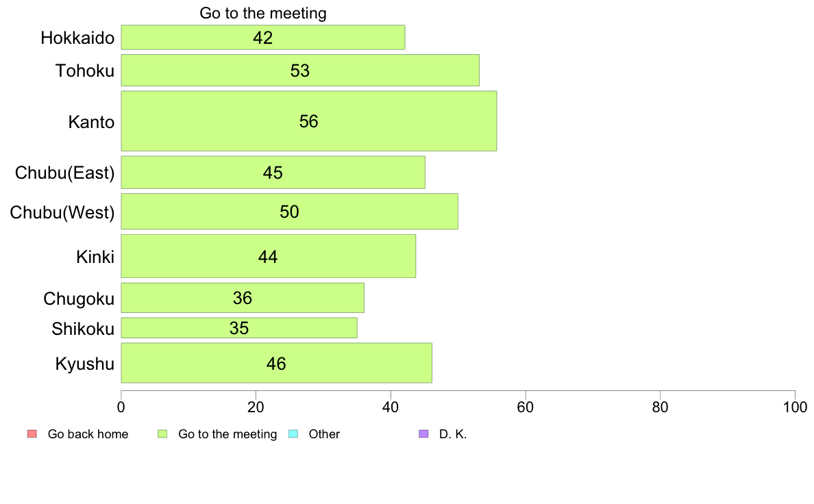Image resolution: width=814 pixels, height=504 pixels.
Task: Select the Chubu(West) bar showing 50
Action: click(x=290, y=211)
